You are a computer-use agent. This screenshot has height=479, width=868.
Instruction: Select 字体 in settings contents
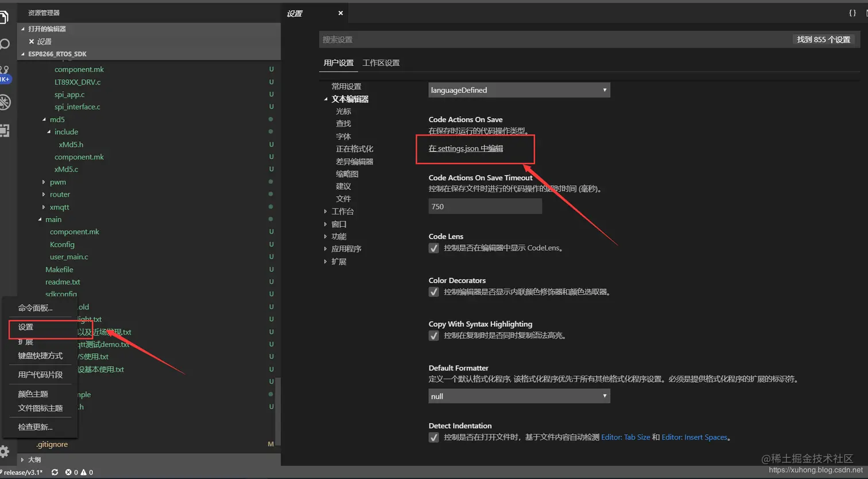click(x=343, y=137)
